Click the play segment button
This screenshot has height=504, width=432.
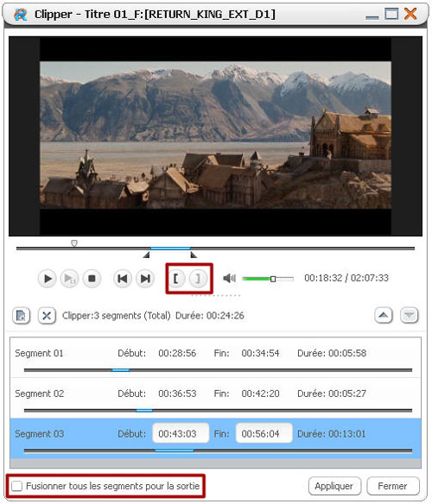pos(69,279)
